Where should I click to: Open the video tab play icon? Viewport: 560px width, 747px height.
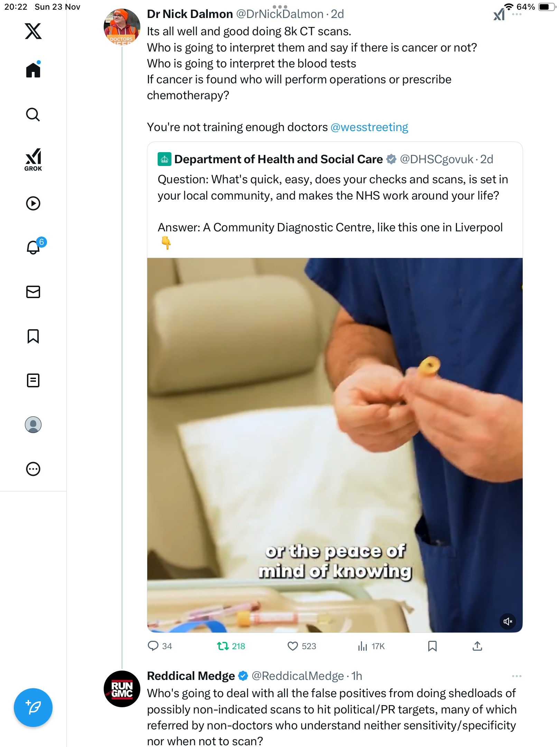(x=33, y=203)
